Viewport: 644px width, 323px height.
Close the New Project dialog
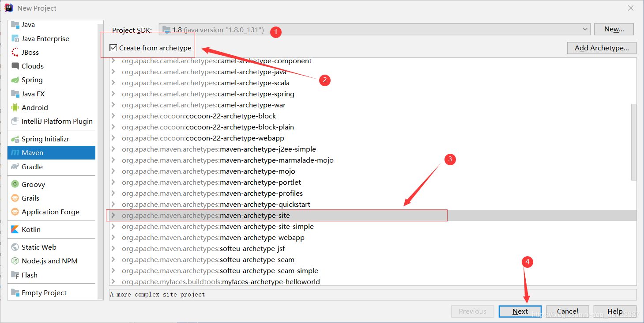(630, 8)
